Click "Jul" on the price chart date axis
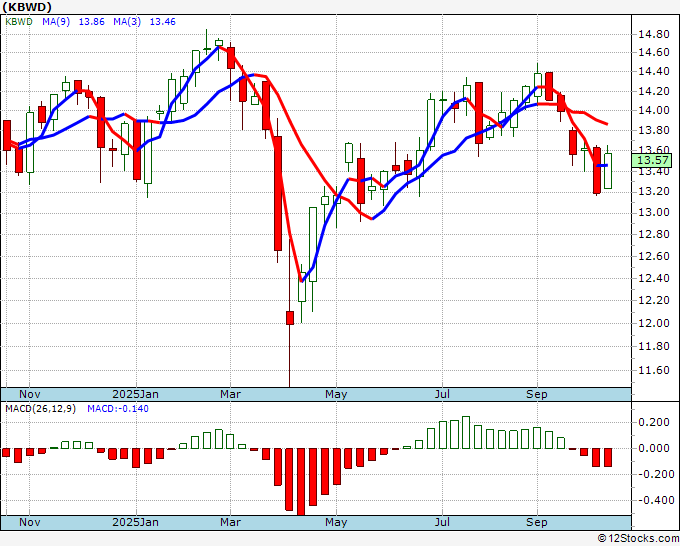The image size is (680, 546). (x=442, y=394)
